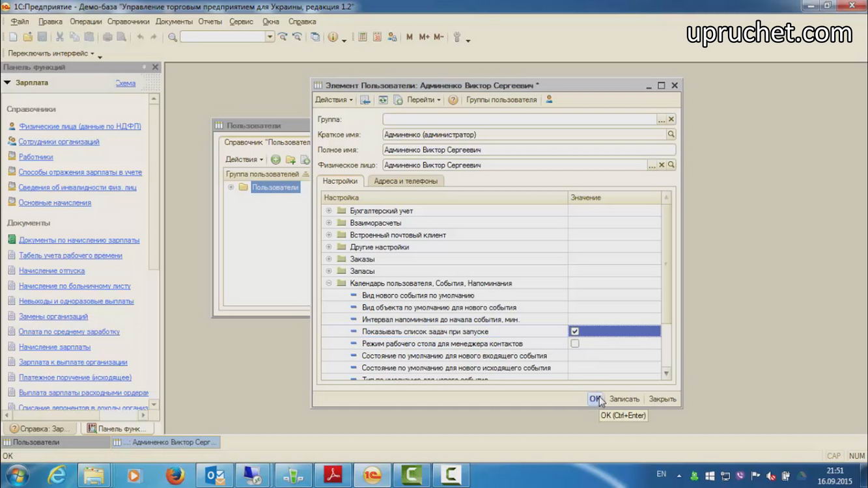Switch to the Адреса и телефоны tab
The height and width of the screenshot is (488, 868).
click(x=406, y=181)
